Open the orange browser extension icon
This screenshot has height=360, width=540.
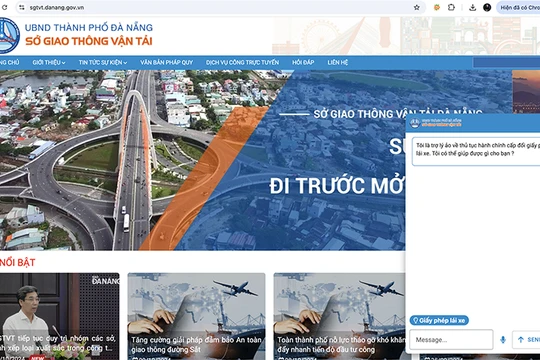click(437, 7)
